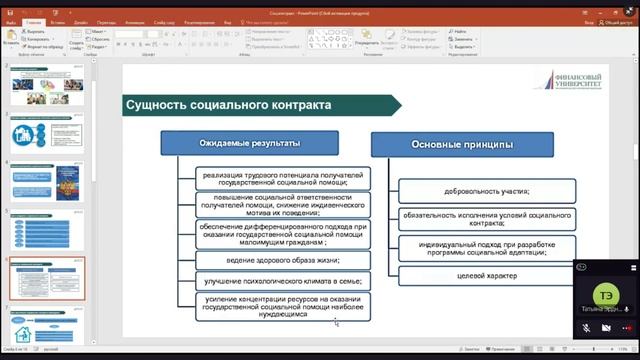Switch to Slide Sorter view in status bar
640x360 pixels.
point(540,349)
